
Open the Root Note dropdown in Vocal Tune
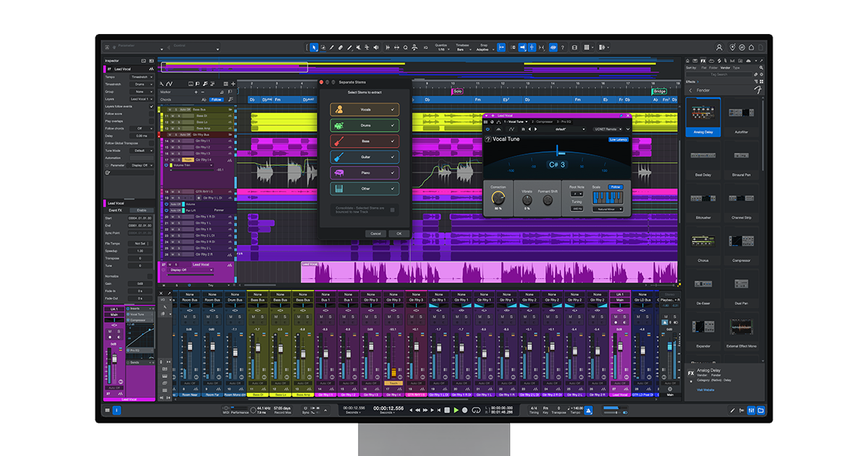(x=576, y=194)
